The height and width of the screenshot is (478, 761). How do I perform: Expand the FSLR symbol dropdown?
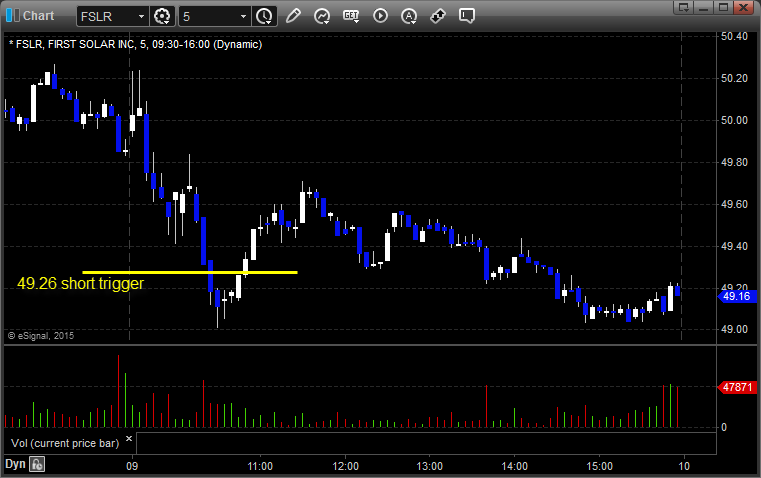pyautogui.click(x=139, y=16)
